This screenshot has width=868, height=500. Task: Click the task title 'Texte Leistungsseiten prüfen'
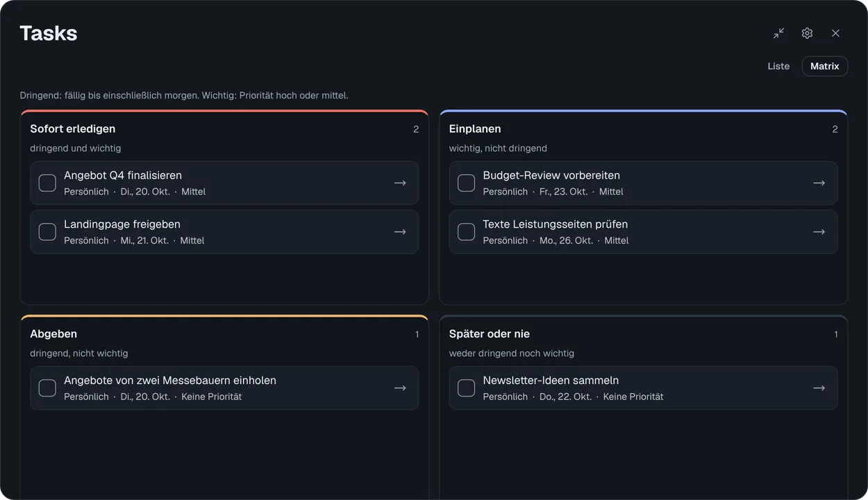[x=556, y=224]
